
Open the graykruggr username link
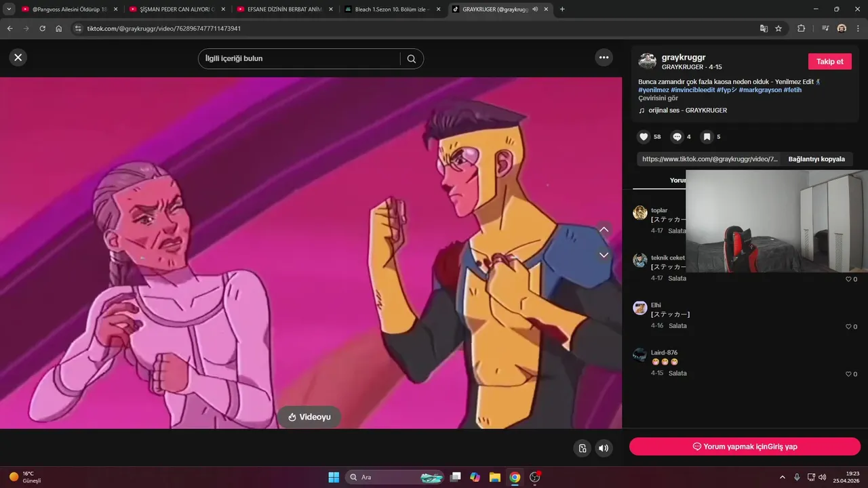click(x=684, y=58)
